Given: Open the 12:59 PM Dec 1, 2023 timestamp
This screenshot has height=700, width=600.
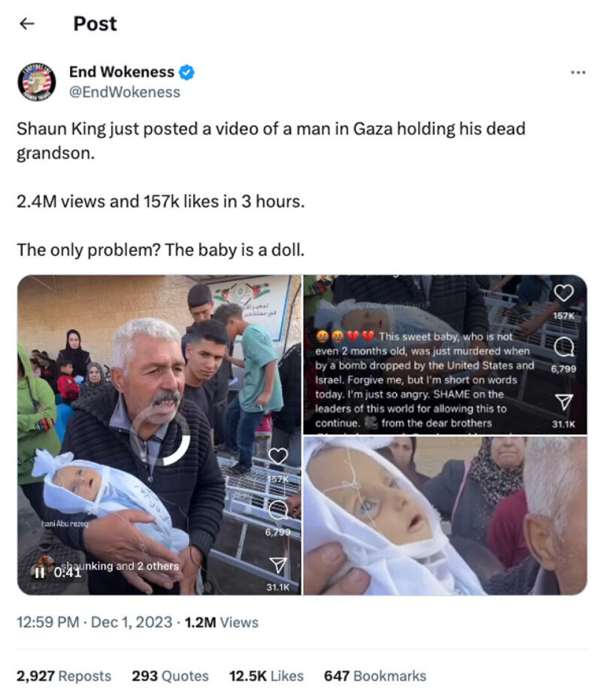Looking at the screenshot, I should 94,622.
